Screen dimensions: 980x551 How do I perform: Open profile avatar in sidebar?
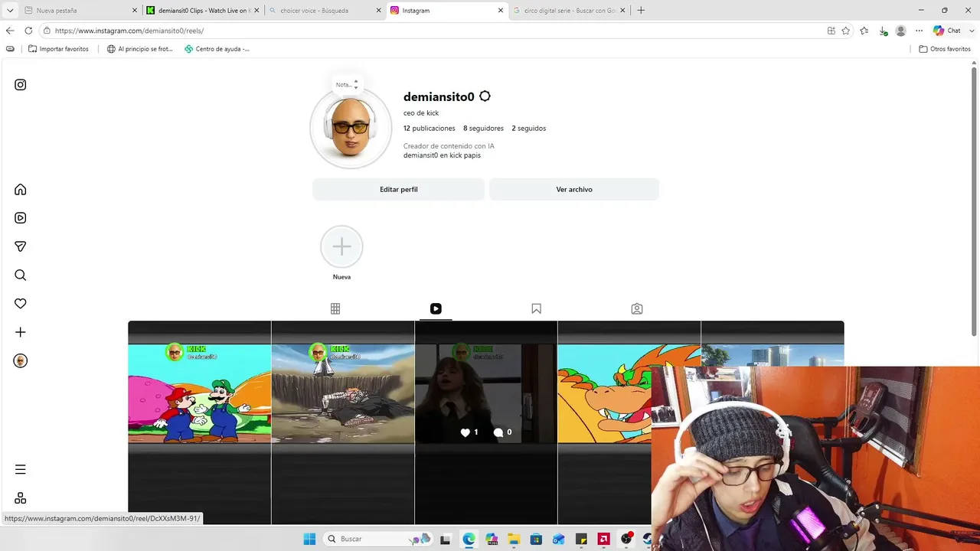coord(21,361)
